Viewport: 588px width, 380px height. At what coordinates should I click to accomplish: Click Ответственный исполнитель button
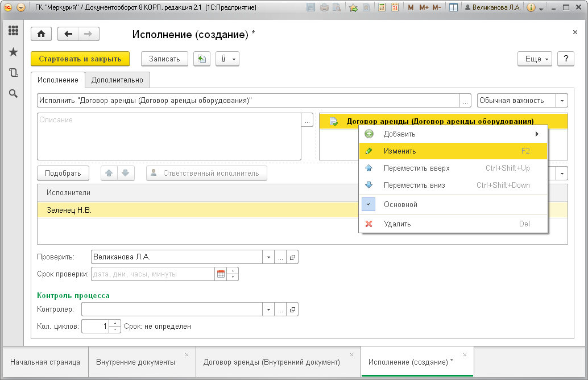click(x=206, y=173)
